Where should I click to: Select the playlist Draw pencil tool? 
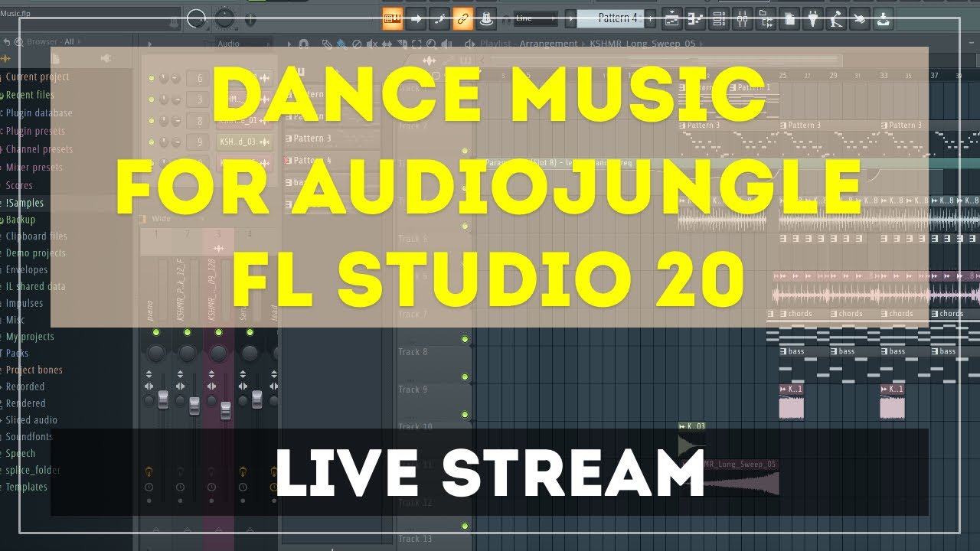pos(327,44)
